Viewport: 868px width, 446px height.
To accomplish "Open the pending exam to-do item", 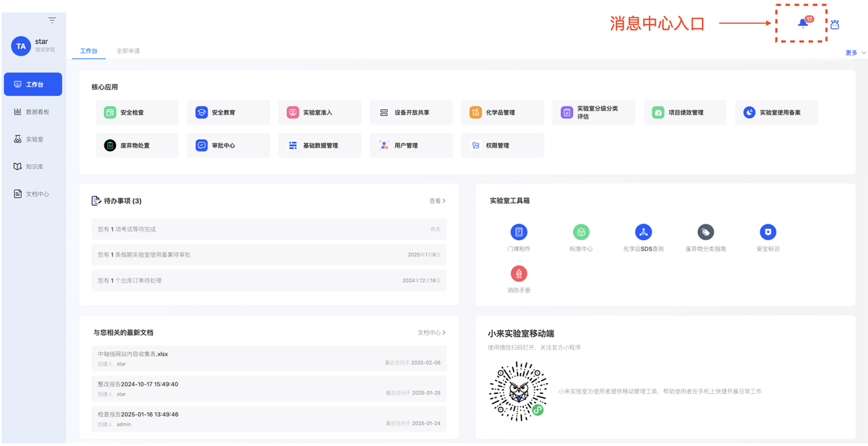I will (x=269, y=229).
